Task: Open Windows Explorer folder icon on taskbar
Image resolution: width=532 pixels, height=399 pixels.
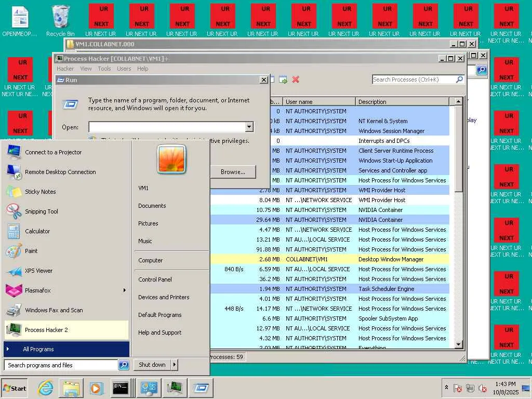Action: pyautogui.click(x=71, y=388)
